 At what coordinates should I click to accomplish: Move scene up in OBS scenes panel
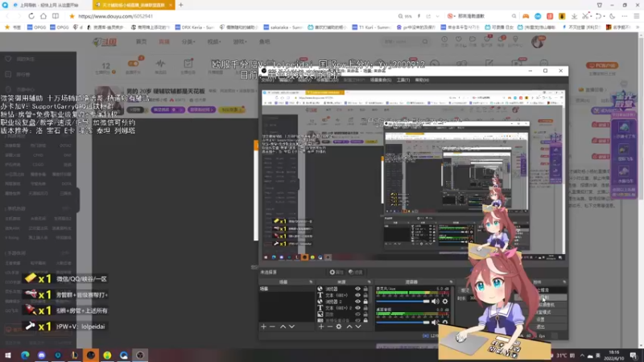(283, 327)
